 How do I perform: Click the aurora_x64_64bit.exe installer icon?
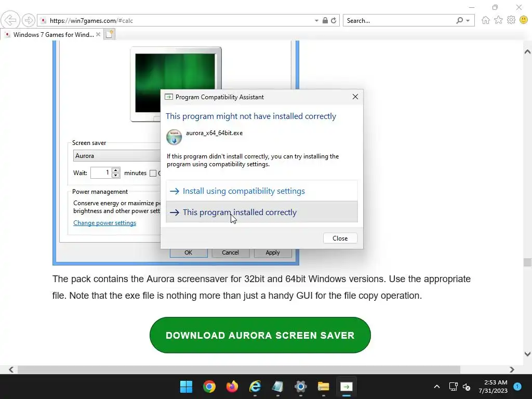click(174, 137)
